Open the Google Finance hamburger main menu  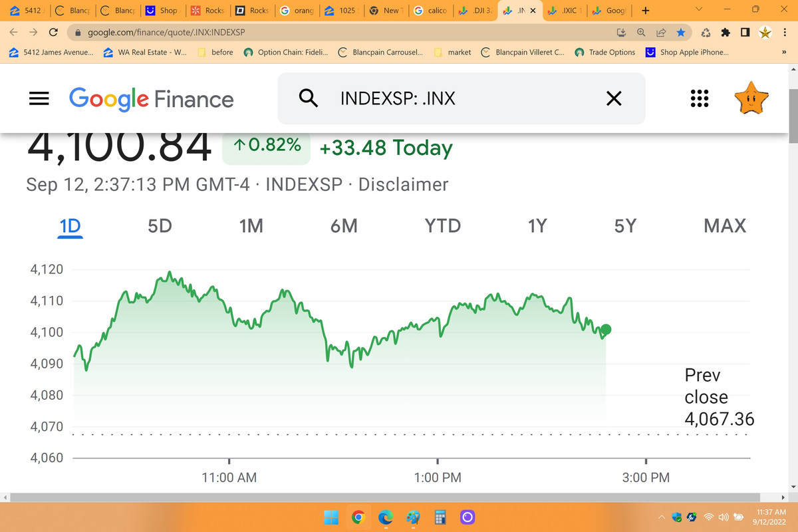pos(40,98)
